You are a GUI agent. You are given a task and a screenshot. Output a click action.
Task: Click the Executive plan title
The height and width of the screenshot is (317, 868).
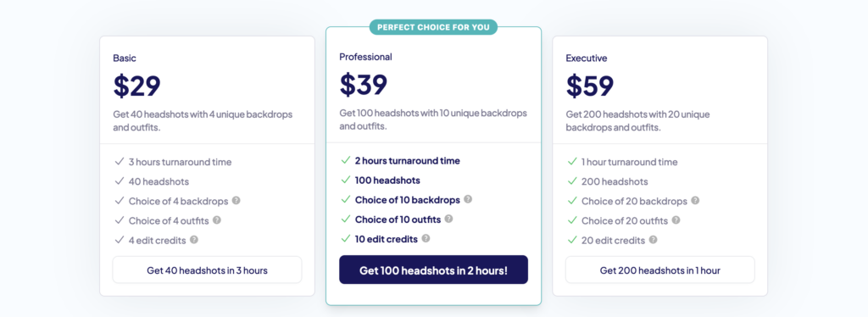click(587, 58)
